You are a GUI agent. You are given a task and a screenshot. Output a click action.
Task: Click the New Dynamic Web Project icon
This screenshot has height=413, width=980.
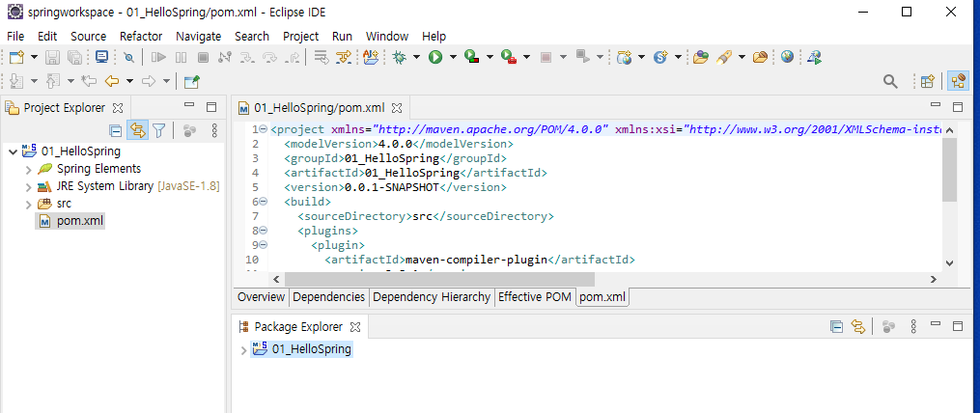(x=624, y=58)
